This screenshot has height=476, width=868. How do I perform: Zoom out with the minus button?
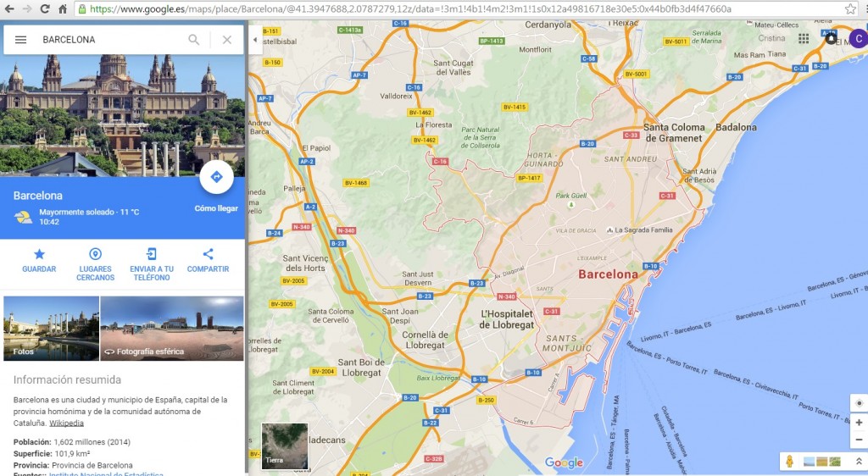click(860, 440)
